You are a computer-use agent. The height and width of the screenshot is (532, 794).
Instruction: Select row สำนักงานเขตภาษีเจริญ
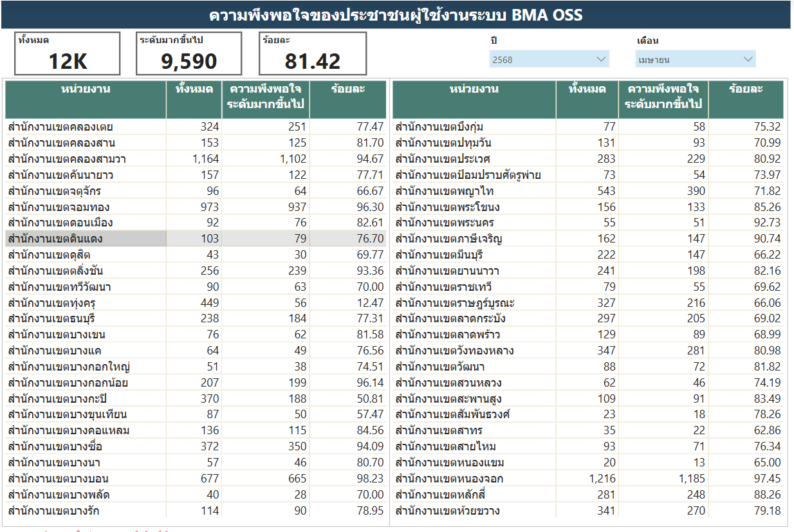pyautogui.click(x=588, y=239)
